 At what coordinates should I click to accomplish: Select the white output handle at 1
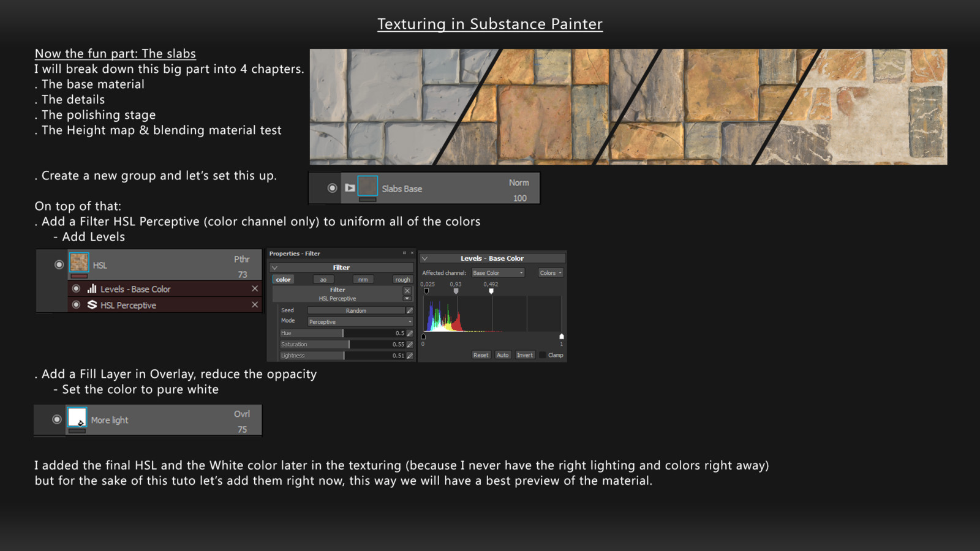point(562,336)
